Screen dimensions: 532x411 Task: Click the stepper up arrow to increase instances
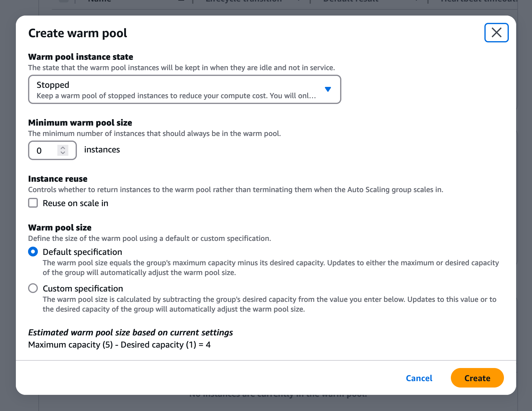click(63, 147)
